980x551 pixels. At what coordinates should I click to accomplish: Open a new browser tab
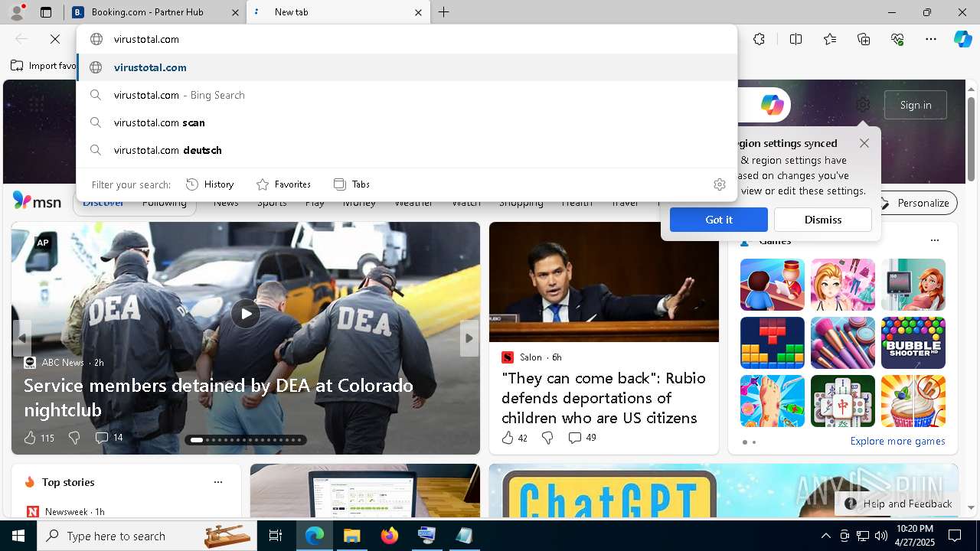444,12
